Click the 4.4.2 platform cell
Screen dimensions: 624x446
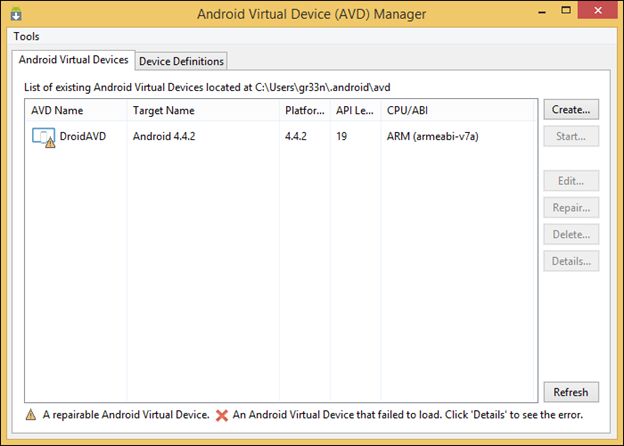pyautogui.click(x=296, y=136)
